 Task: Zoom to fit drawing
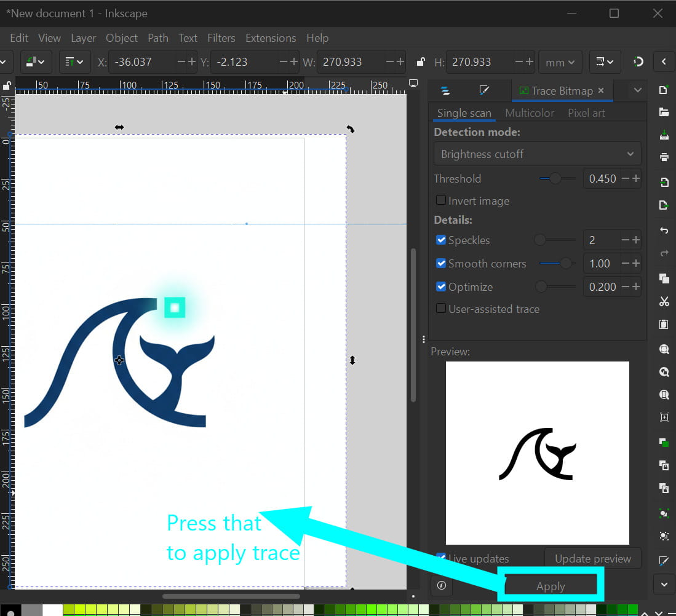click(664, 372)
